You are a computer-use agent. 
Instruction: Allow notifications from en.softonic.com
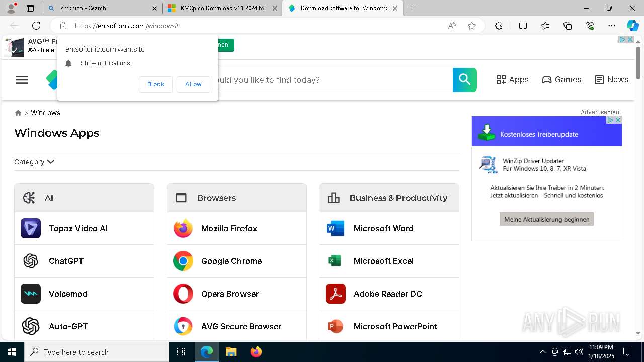[193, 84]
